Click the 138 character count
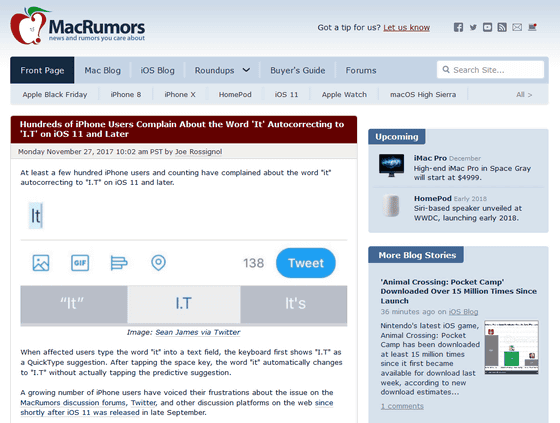Viewport: 560px width, 423px height. [x=253, y=263]
